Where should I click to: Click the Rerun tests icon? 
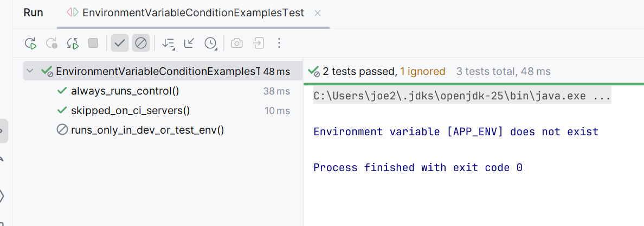tap(30, 43)
